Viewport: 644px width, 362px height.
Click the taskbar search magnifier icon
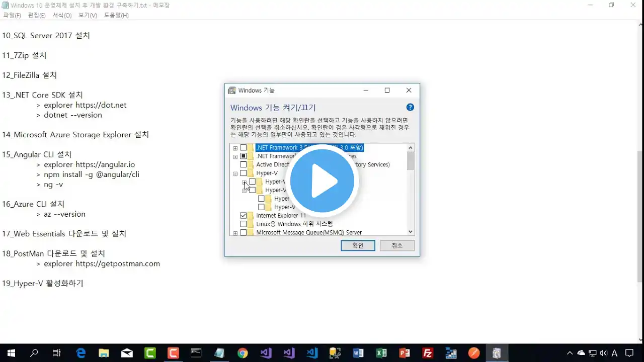(34, 353)
